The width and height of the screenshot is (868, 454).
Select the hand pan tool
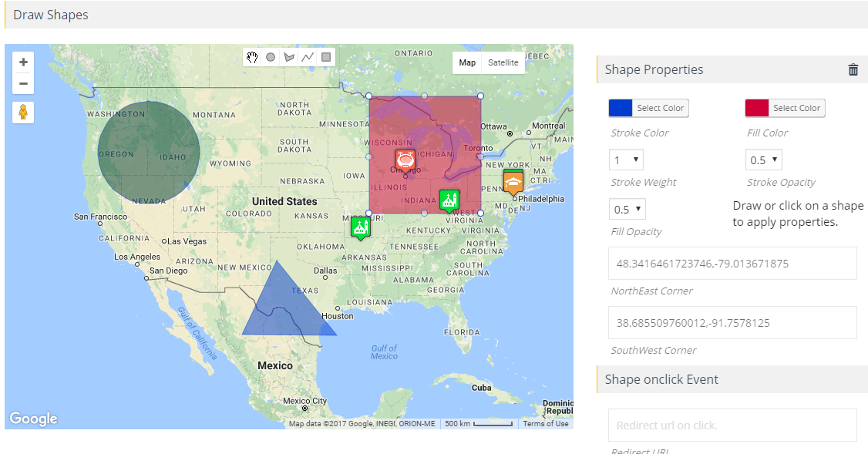(x=252, y=57)
